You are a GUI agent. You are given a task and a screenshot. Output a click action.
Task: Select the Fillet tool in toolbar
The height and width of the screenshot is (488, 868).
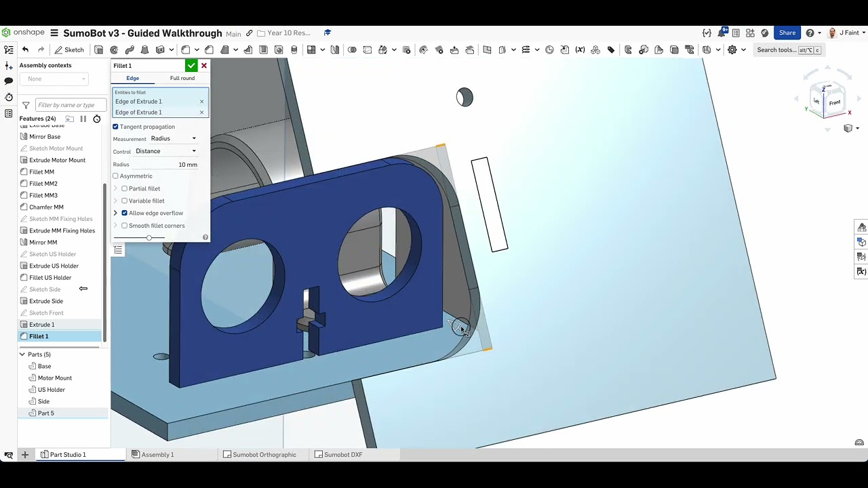click(x=186, y=49)
